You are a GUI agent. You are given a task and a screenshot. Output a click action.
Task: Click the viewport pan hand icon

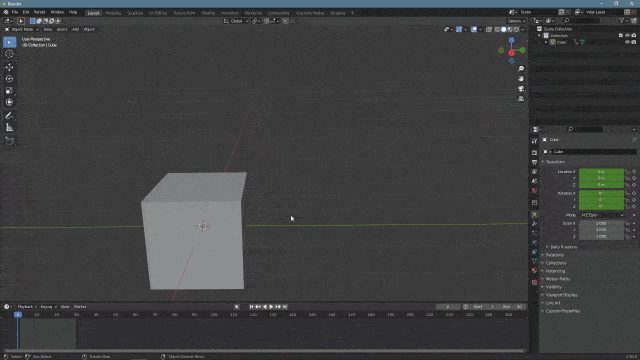point(521,79)
